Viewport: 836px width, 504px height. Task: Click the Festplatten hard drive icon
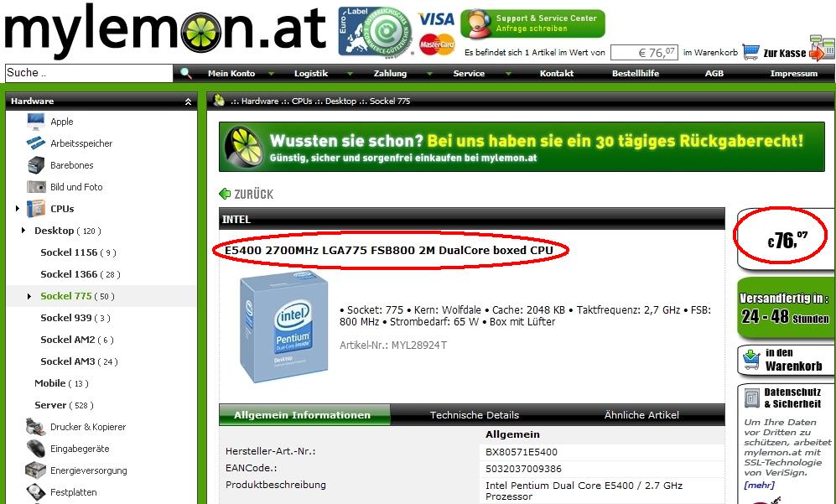[36, 491]
